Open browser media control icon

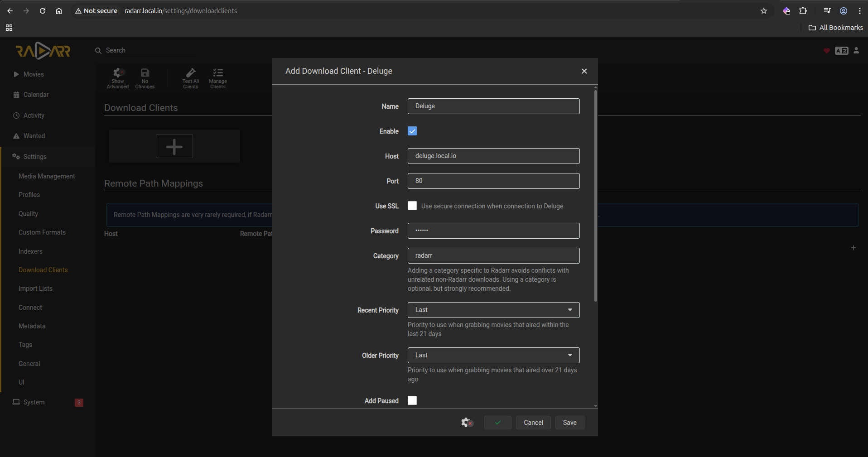coord(827,11)
